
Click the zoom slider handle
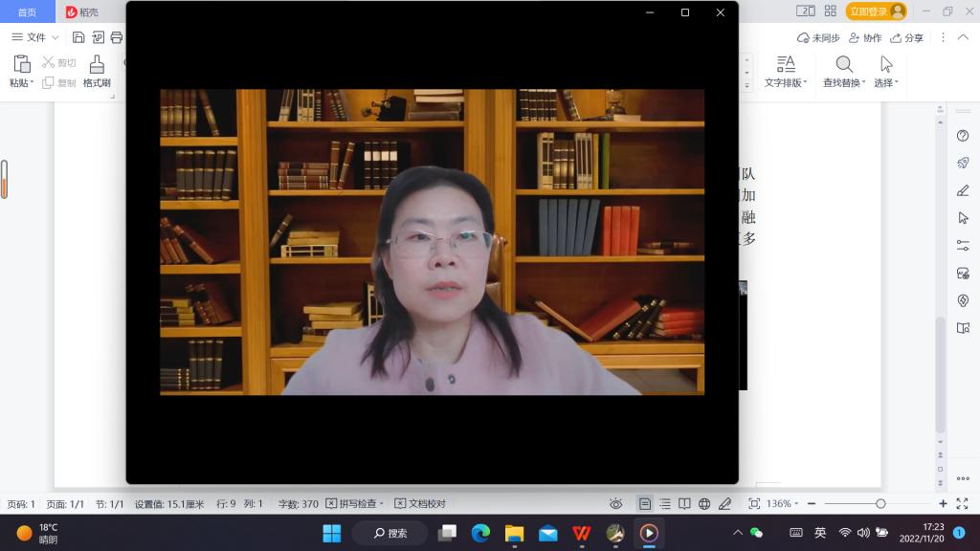click(880, 504)
